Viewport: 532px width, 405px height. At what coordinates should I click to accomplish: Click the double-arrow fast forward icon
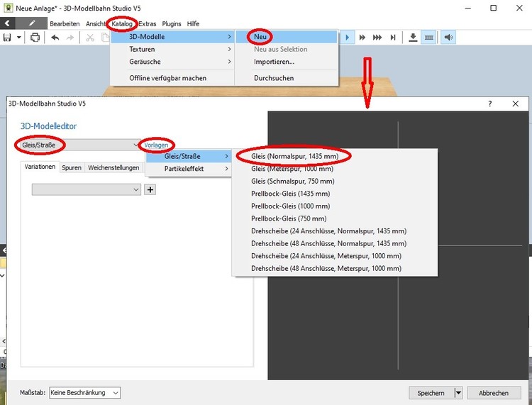click(362, 38)
